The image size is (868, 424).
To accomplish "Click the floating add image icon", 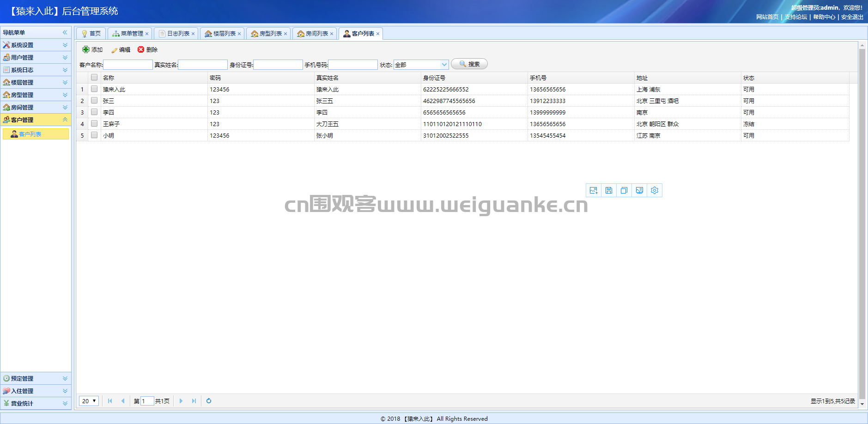I will (594, 190).
